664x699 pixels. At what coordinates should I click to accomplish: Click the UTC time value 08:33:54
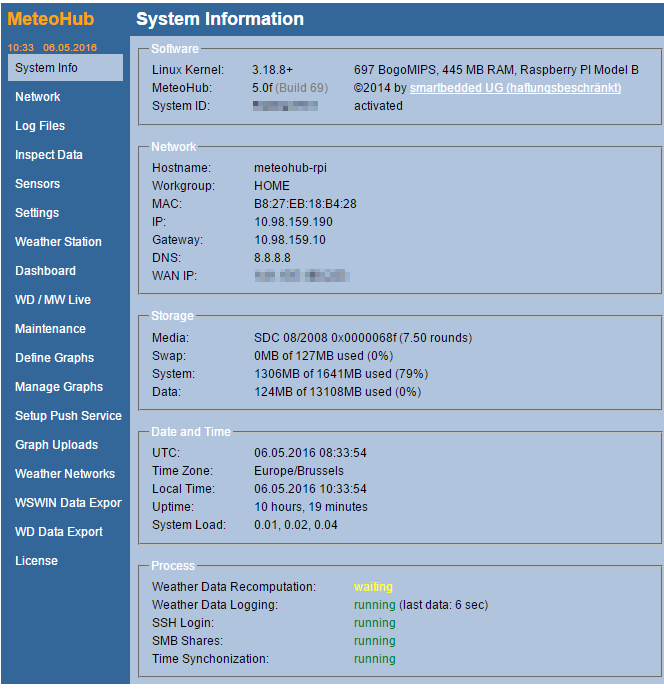pos(310,452)
